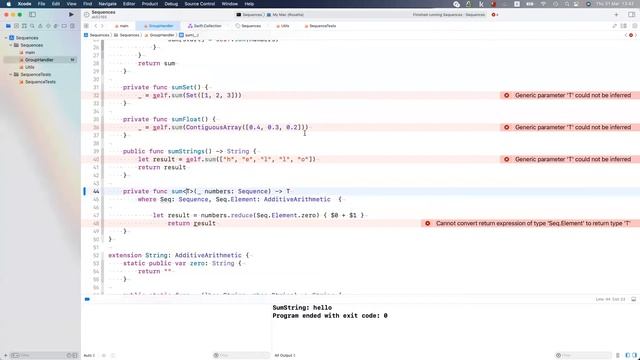The height and width of the screenshot is (360, 640).
Task: Switch to the Swift Collection tab
Action: click(204, 26)
